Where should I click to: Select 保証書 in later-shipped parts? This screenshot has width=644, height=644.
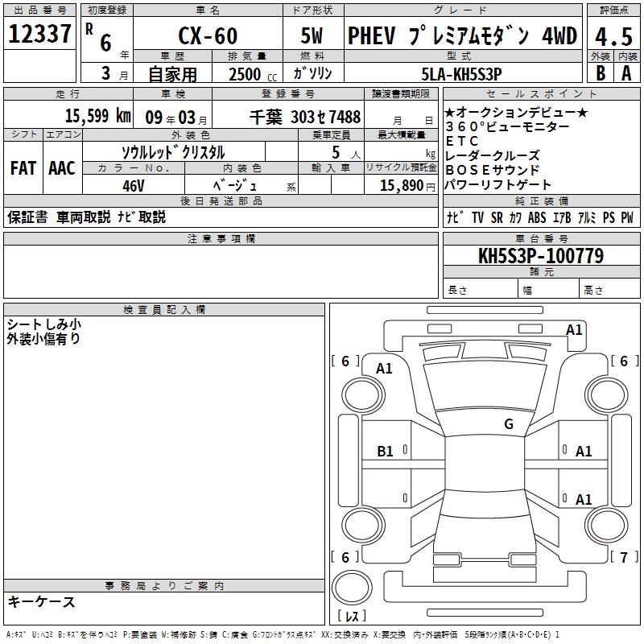coord(27,217)
